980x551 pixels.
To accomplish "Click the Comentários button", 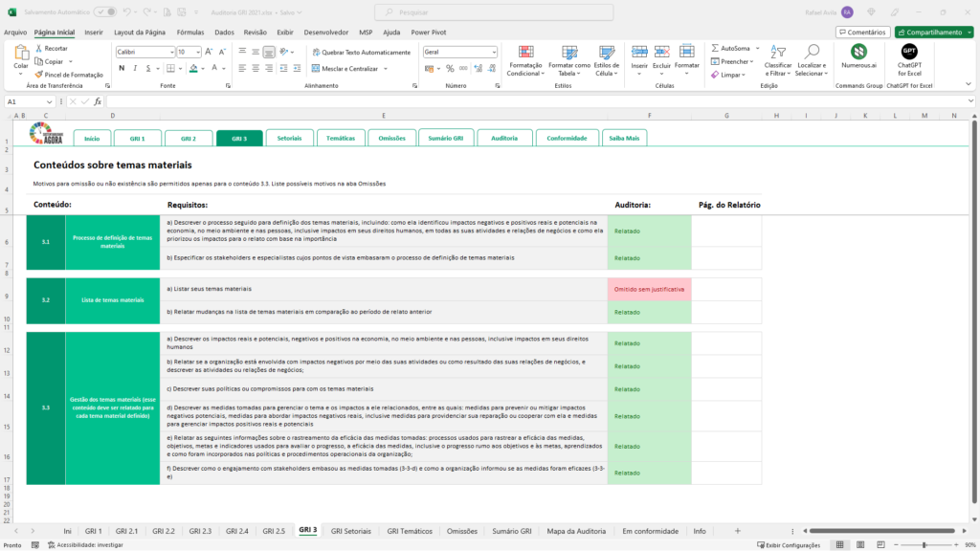I will pos(862,32).
